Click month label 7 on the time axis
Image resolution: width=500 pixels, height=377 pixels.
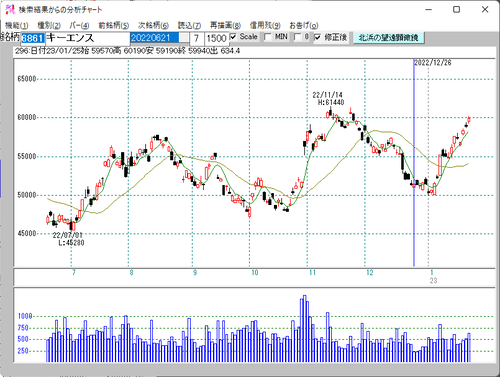pyautogui.click(x=74, y=273)
